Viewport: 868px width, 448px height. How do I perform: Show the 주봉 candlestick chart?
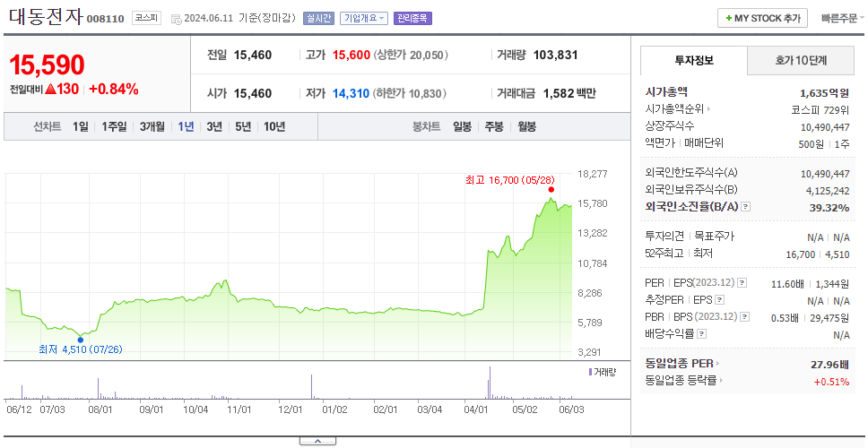coord(494,126)
